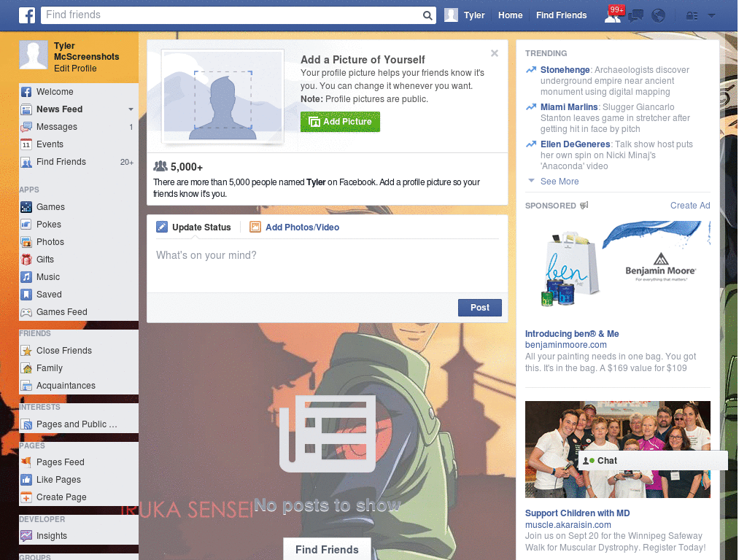Screen dimensions: 747x560
Task: Click the Games Feed controller icon
Action: (26, 312)
